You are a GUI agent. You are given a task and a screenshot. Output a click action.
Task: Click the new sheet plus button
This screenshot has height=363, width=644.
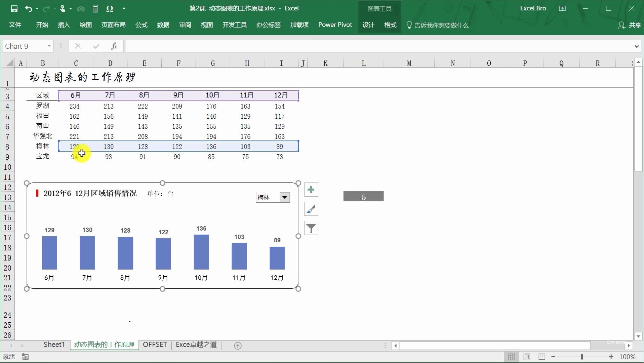[x=238, y=346]
